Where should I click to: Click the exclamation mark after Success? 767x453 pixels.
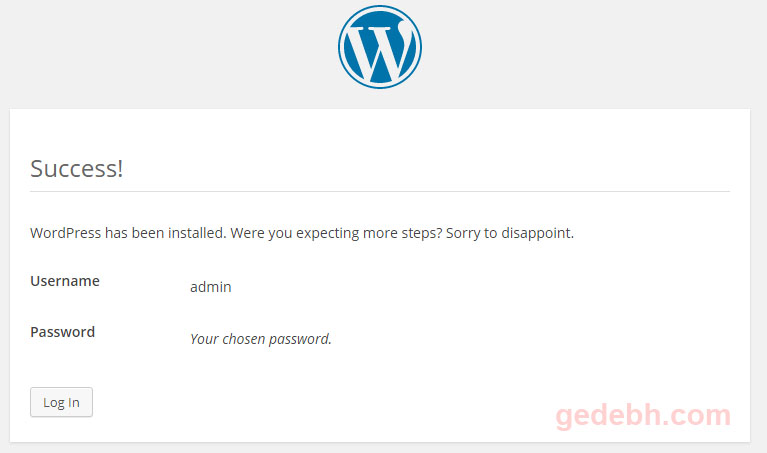pos(119,169)
